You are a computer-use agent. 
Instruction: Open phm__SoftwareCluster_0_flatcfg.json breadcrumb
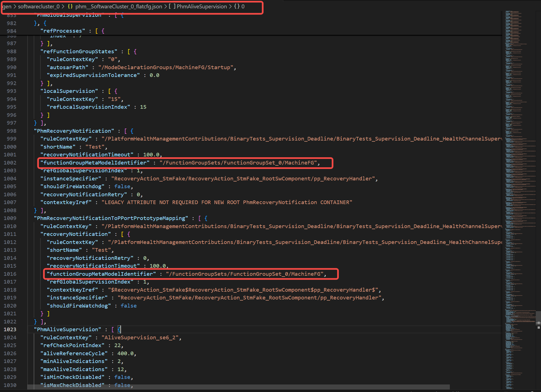point(119,6)
